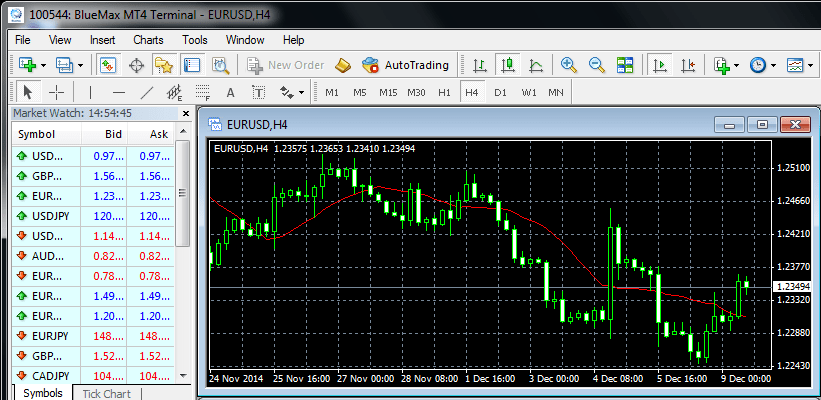
Task: Select the Equidistant Channel tool
Action: click(175, 93)
